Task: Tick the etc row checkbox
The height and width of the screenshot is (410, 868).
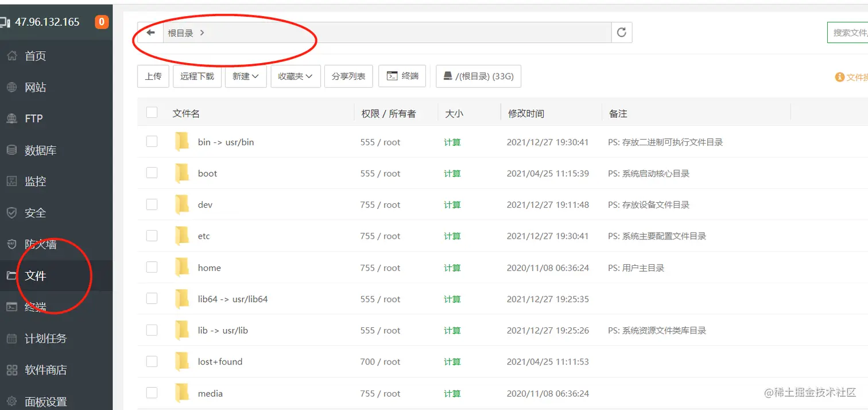Action: click(x=152, y=235)
